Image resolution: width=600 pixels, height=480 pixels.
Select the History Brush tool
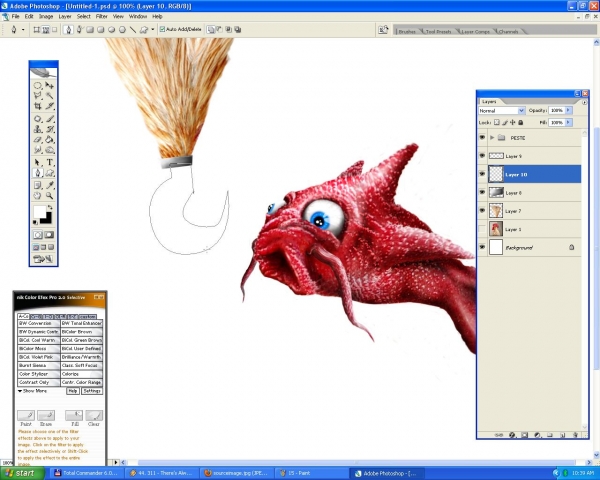point(50,129)
